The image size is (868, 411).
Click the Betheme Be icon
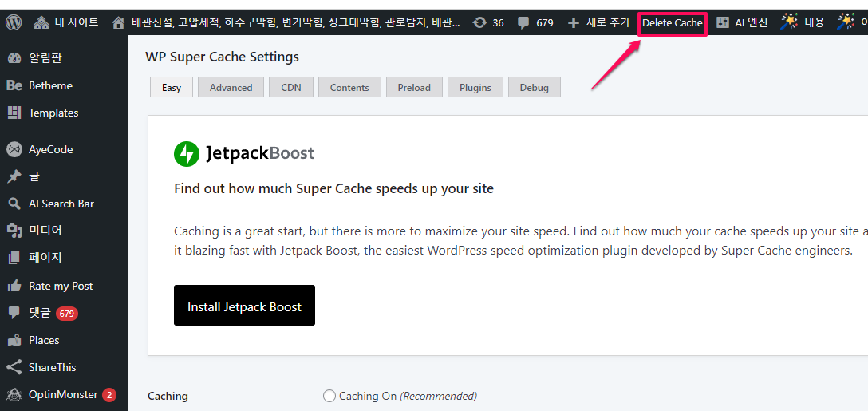[x=14, y=86]
